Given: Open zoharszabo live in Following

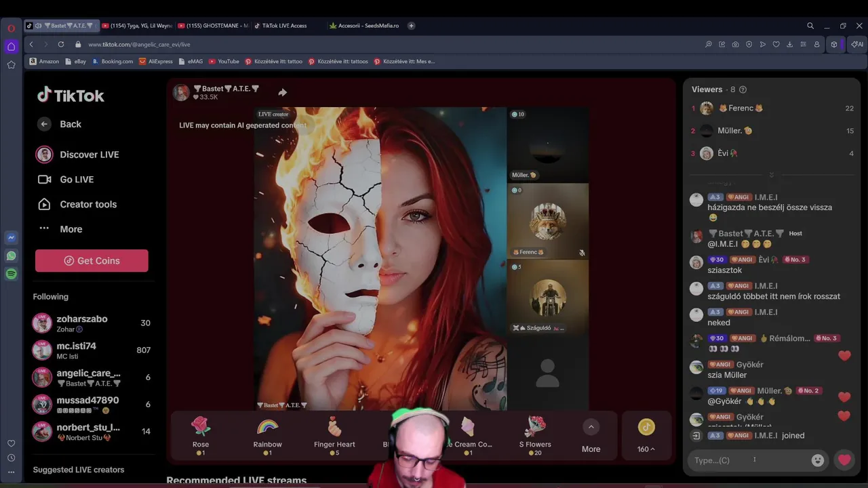Looking at the screenshot, I should click(x=92, y=323).
